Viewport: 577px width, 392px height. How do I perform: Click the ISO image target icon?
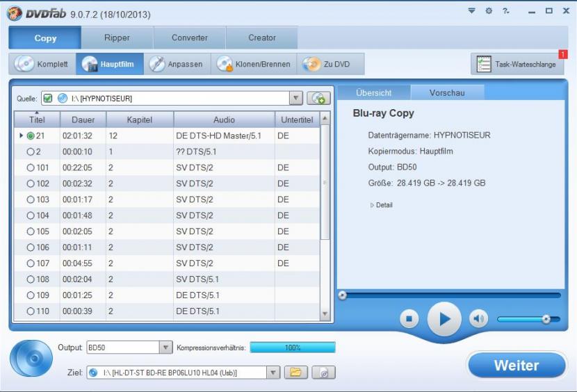[323, 373]
